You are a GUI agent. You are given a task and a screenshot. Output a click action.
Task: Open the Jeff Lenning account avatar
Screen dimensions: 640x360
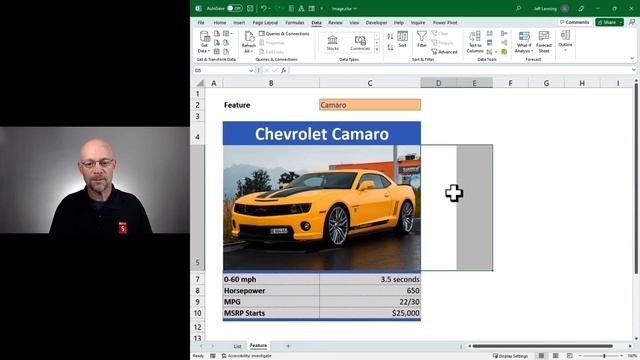coord(565,8)
